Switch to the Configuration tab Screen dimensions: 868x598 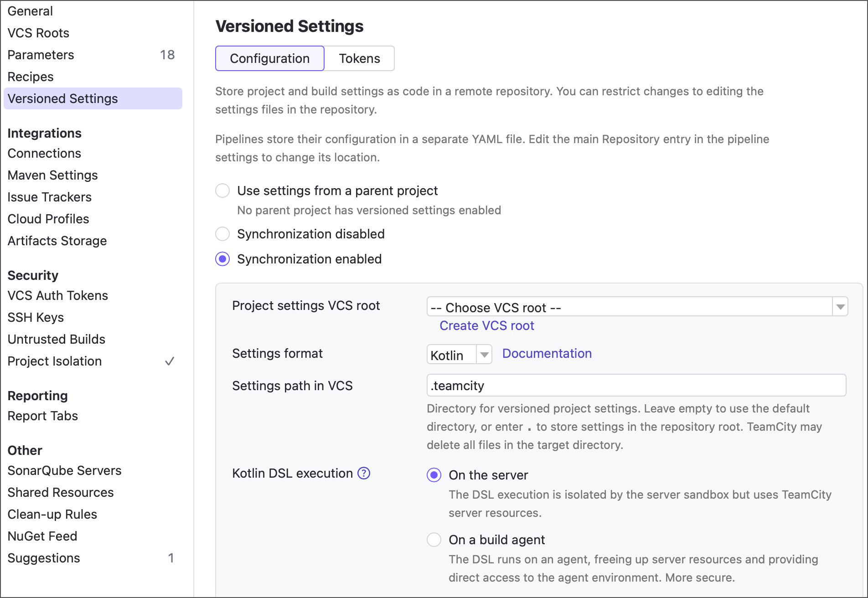[270, 58]
